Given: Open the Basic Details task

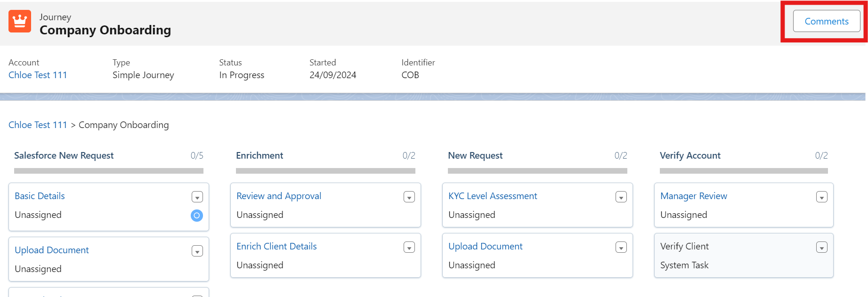Looking at the screenshot, I should pos(40,196).
